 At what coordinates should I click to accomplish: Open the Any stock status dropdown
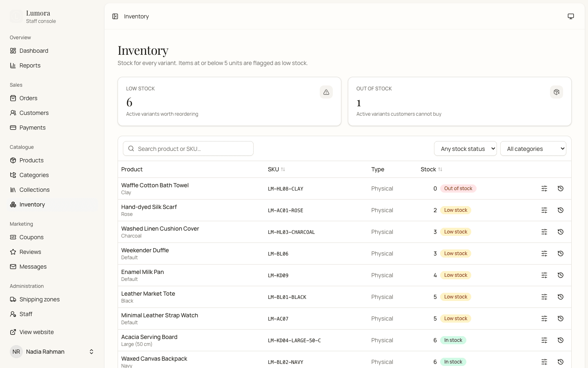pyautogui.click(x=465, y=148)
